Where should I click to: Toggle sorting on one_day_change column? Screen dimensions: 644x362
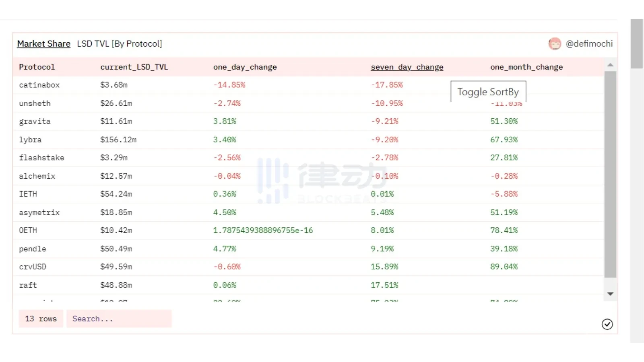(245, 67)
